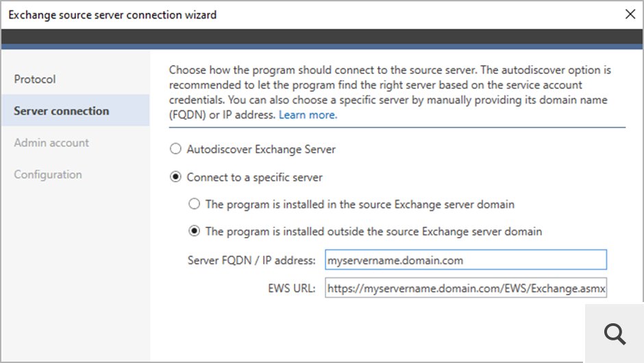
Task: Click the "EWS URL:" label
Action: [292, 289]
